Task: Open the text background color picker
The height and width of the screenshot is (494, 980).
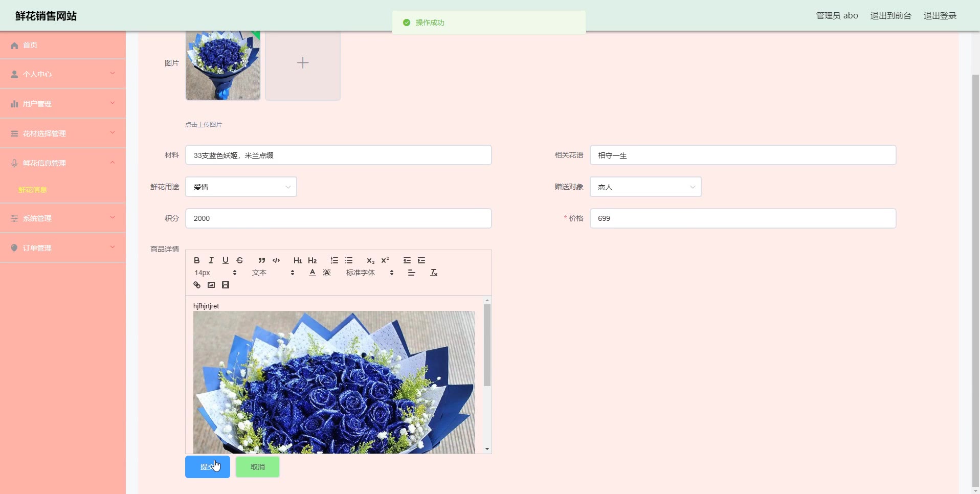Action: (x=327, y=273)
